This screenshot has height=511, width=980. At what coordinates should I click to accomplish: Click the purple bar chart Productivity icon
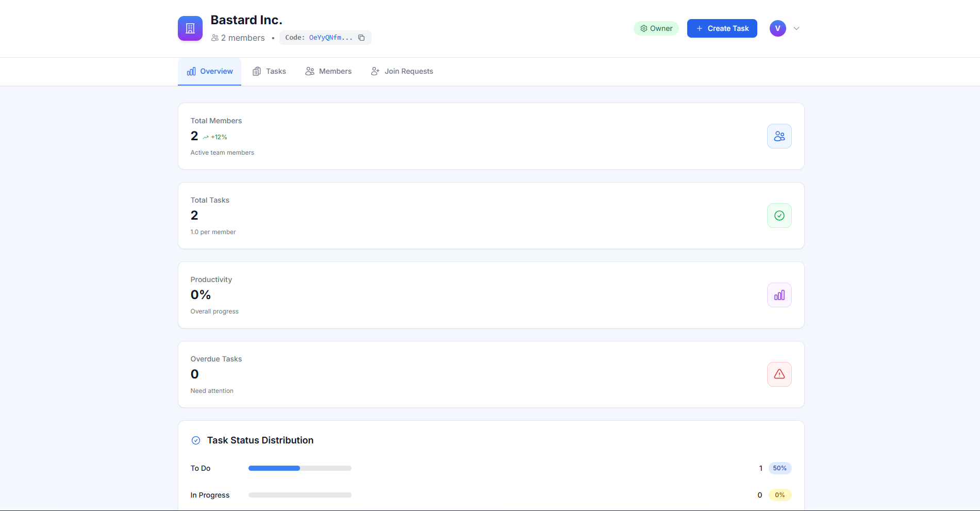(779, 294)
